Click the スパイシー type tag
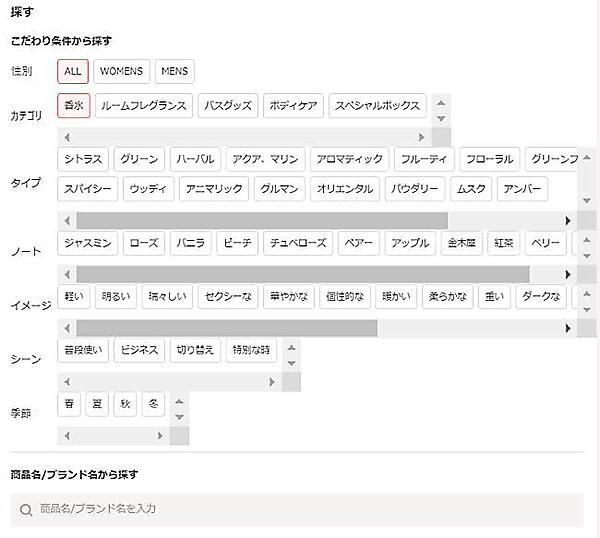The width and height of the screenshot is (600, 538). click(x=87, y=189)
